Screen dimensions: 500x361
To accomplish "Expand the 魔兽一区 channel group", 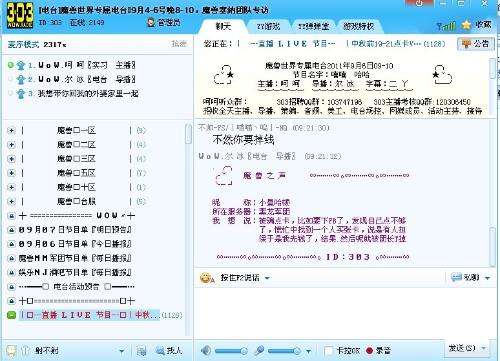I will click(x=11, y=130).
